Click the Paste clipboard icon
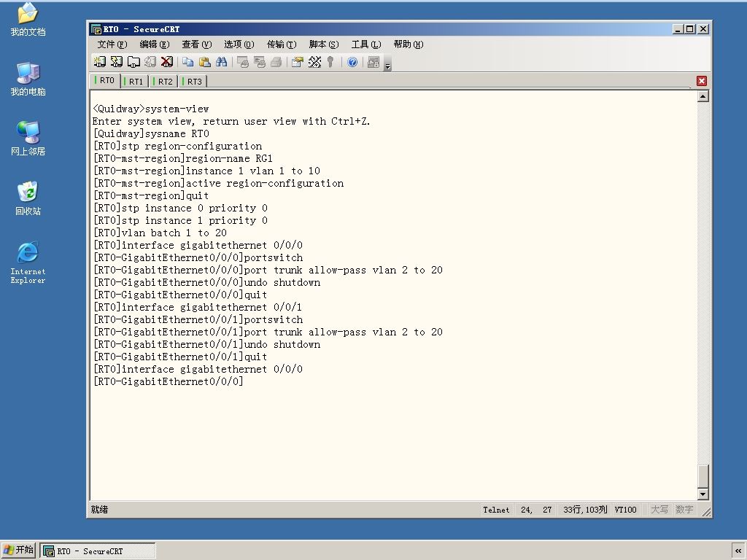The image size is (747, 560). (x=205, y=62)
